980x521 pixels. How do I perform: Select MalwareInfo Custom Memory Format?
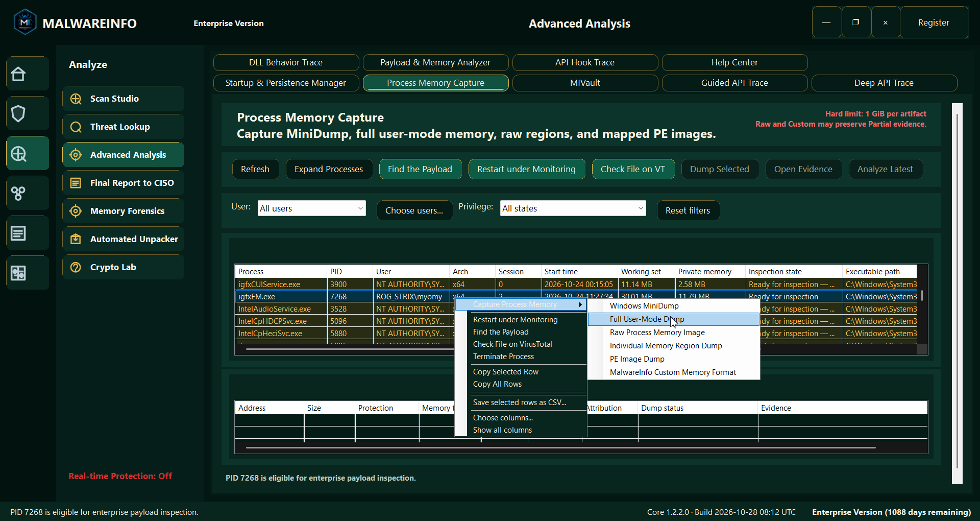(674, 372)
